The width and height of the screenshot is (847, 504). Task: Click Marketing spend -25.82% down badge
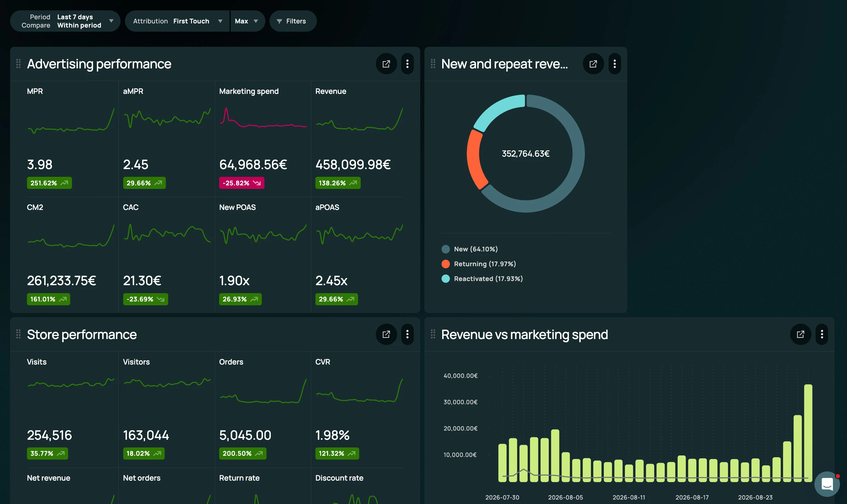241,183
